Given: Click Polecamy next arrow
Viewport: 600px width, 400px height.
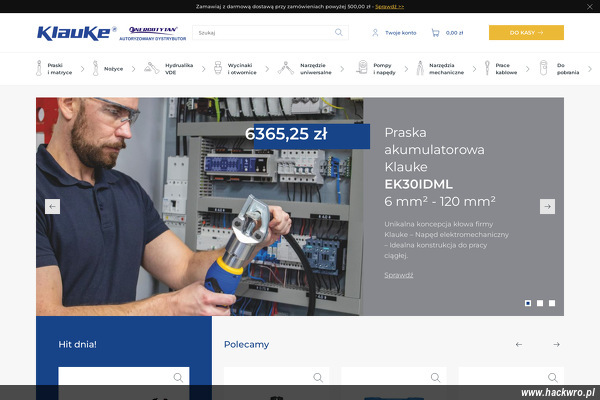Looking at the screenshot, I should coord(556,344).
